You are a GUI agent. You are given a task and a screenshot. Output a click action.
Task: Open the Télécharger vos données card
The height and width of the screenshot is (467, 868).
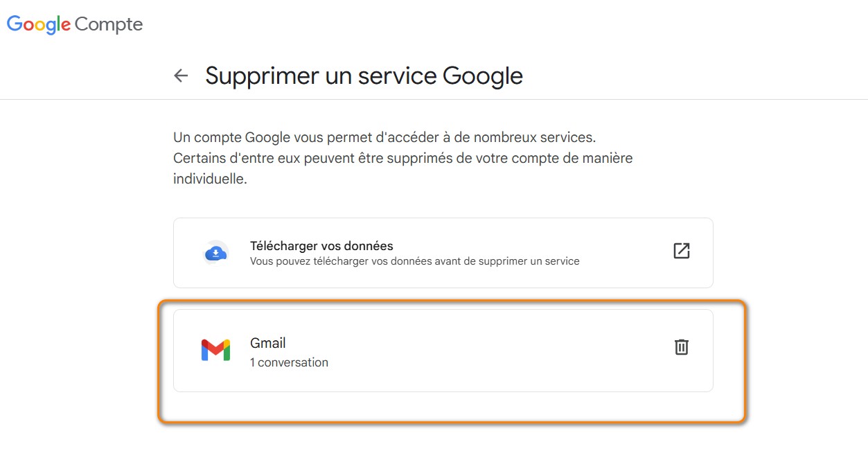pyautogui.click(x=443, y=252)
